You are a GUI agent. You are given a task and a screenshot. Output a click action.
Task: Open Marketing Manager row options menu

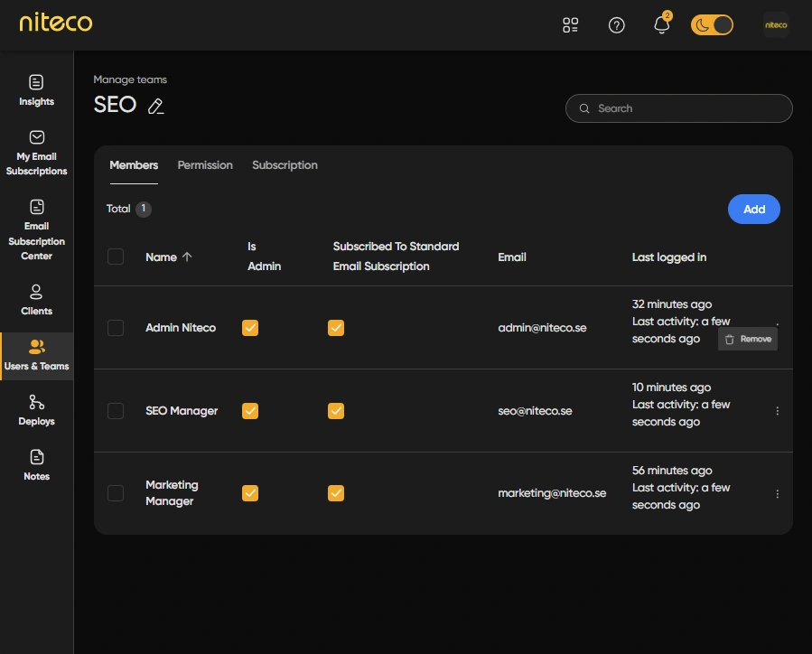click(x=778, y=494)
